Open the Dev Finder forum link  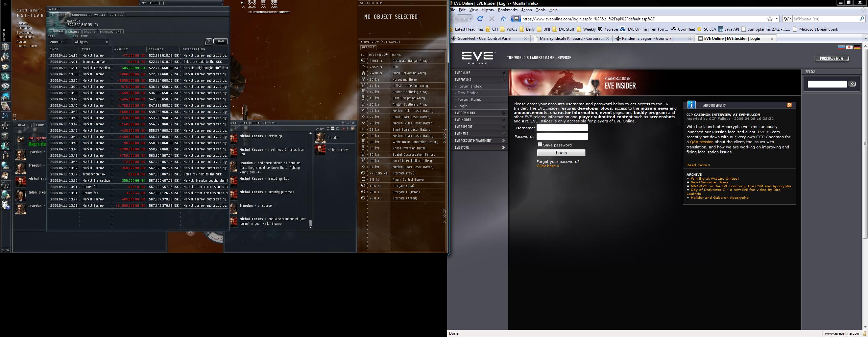(468, 93)
